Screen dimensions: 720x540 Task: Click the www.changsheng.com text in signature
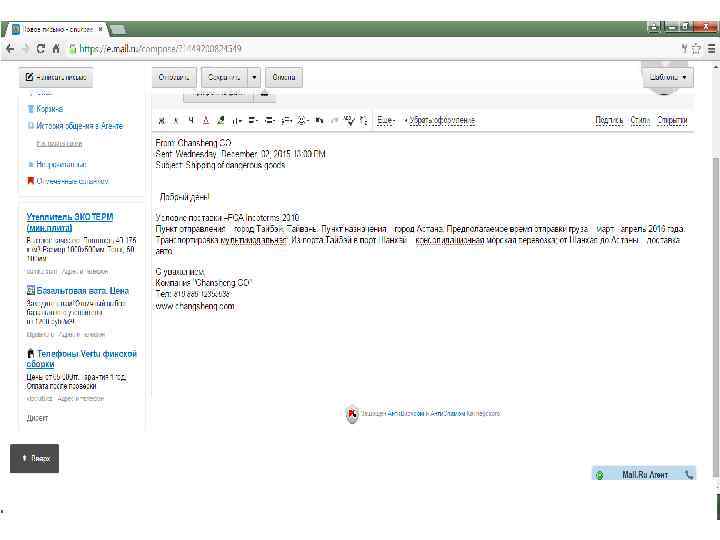point(195,306)
